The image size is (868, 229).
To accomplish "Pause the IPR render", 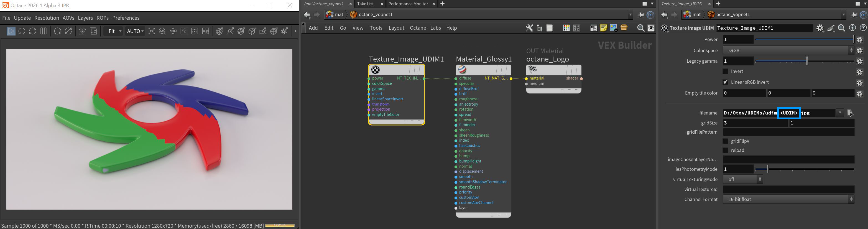I will coord(44,31).
